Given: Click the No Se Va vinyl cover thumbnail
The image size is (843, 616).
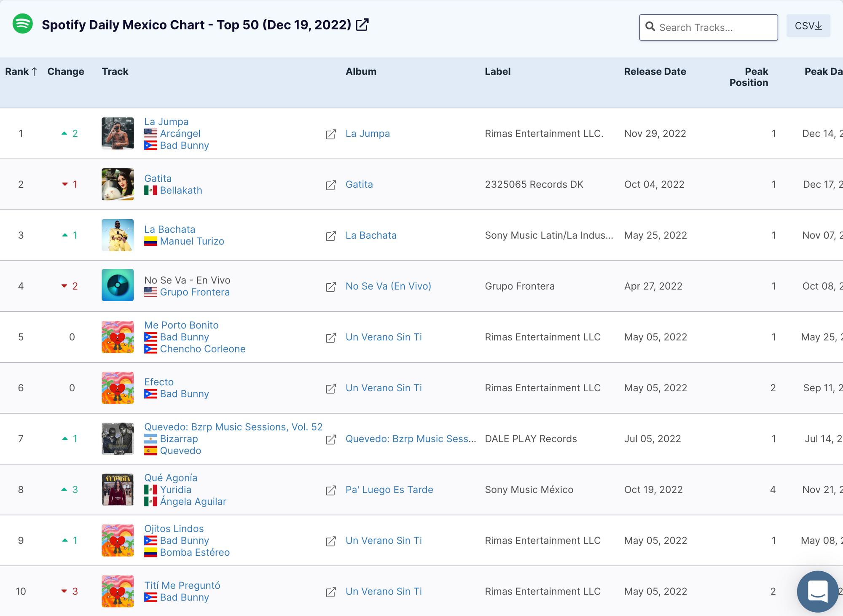Looking at the screenshot, I should coord(118,285).
